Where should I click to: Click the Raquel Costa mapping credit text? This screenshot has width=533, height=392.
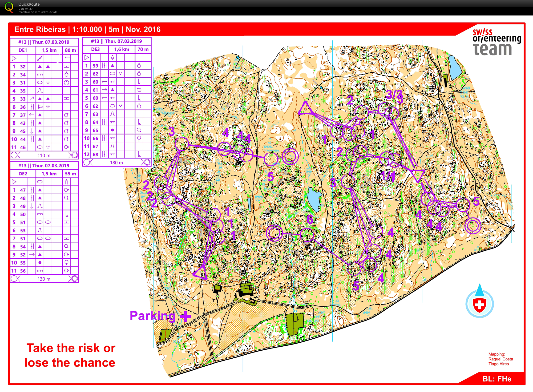tap(501, 359)
